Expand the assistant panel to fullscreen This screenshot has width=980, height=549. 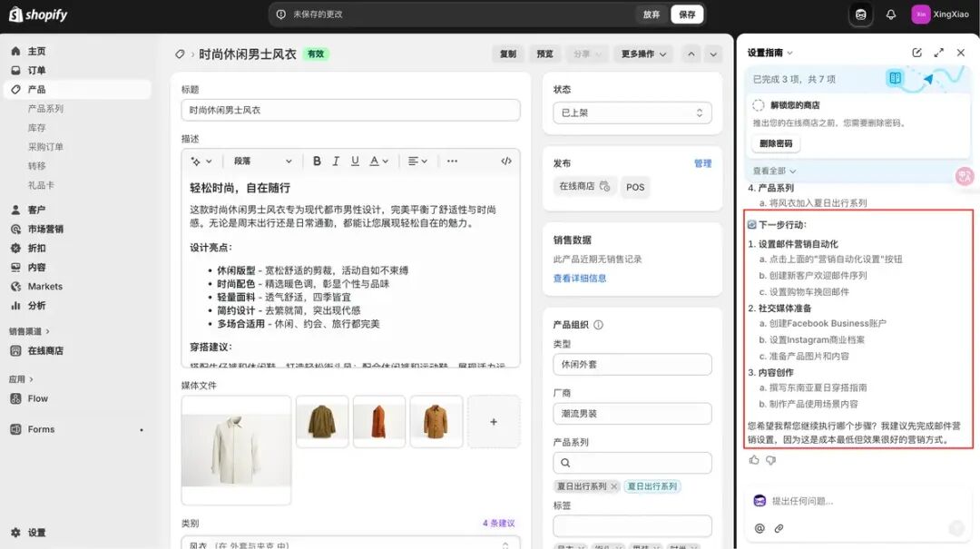938,53
